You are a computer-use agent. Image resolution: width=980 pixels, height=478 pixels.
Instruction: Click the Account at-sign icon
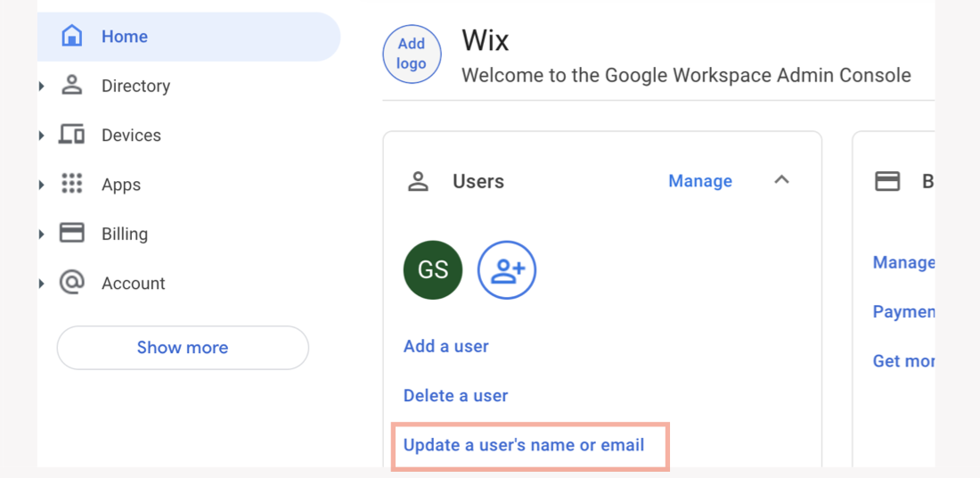click(x=72, y=283)
